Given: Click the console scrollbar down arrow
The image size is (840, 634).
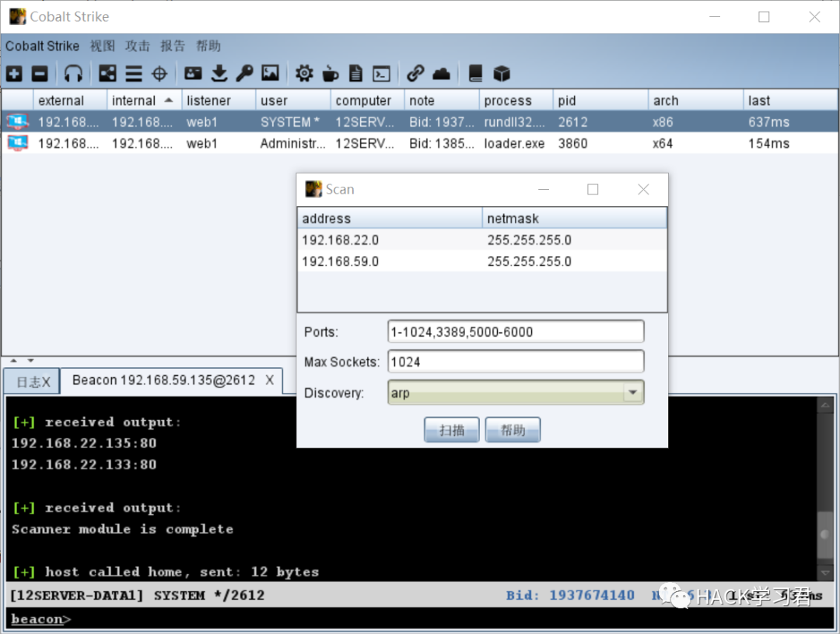Looking at the screenshot, I should (x=825, y=573).
